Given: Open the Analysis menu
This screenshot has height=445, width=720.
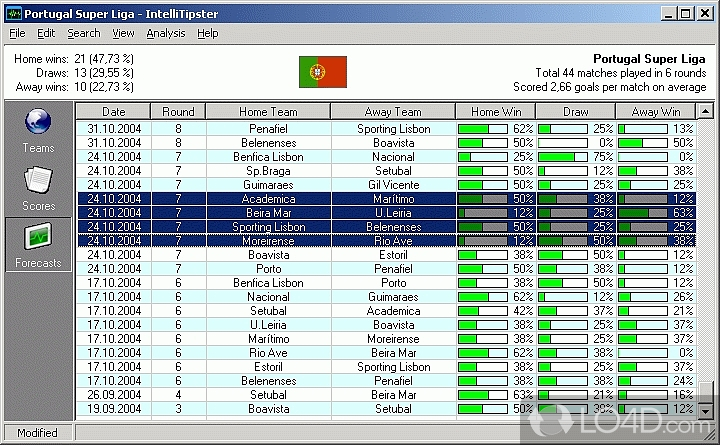Looking at the screenshot, I should coord(166,33).
